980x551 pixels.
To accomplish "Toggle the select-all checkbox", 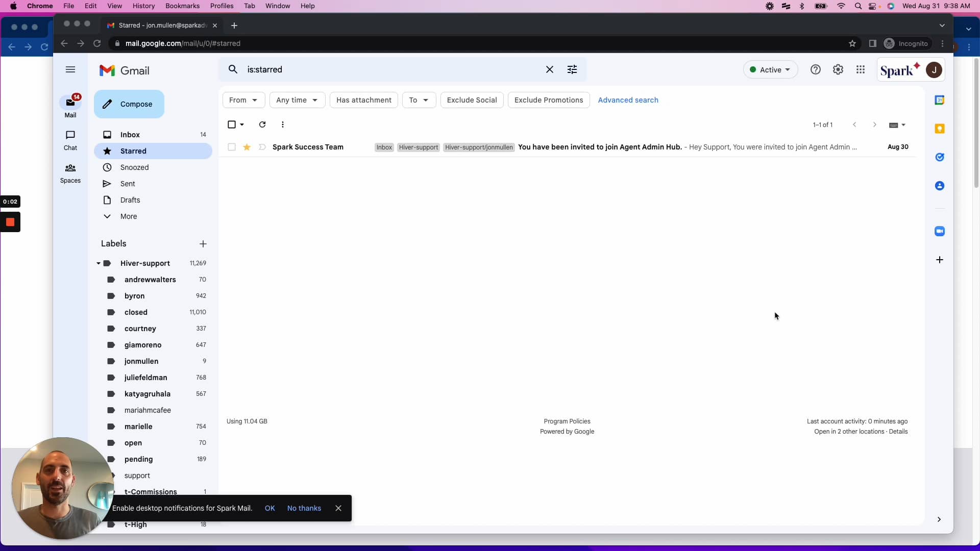I will (x=232, y=124).
